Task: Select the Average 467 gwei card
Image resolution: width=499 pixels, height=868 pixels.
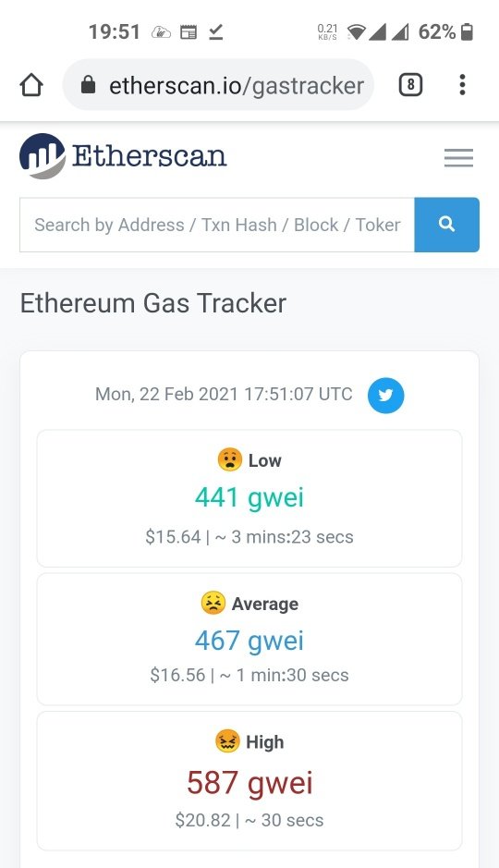Action: (249, 639)
